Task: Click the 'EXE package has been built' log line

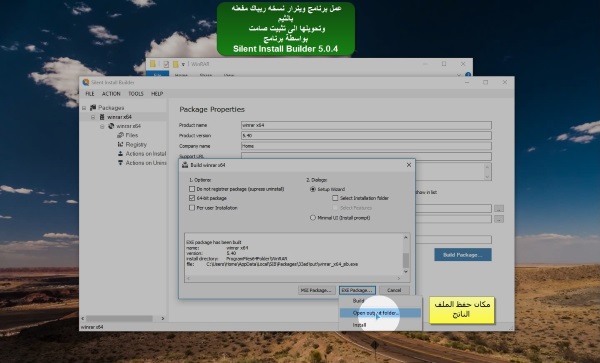Action: pyautogui.click(x=214, y=242)
